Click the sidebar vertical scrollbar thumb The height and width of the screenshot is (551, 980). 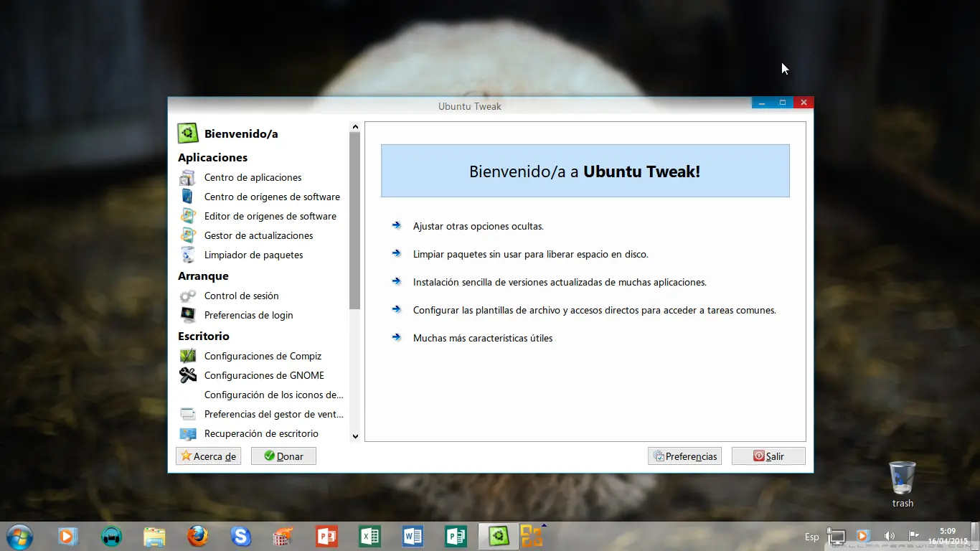click(x=355, y=221)
